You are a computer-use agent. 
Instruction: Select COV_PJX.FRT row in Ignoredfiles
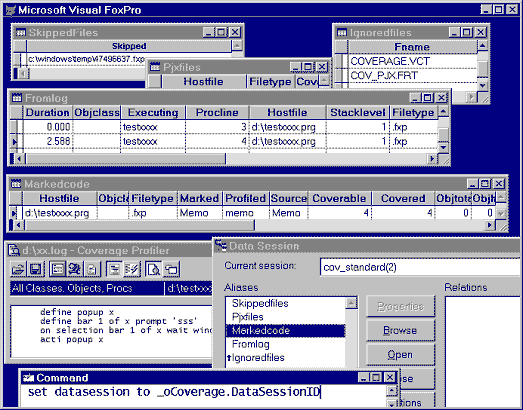click(x=413, y=75)
